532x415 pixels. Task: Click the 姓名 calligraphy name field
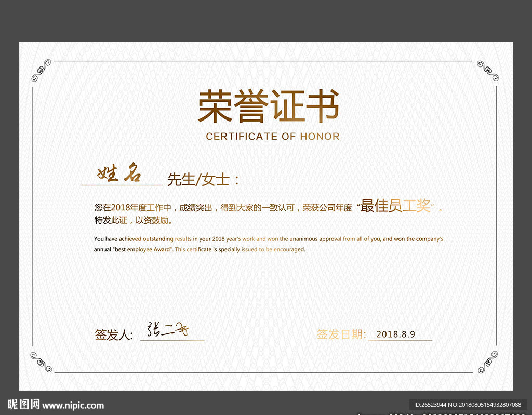coord(119,172)
